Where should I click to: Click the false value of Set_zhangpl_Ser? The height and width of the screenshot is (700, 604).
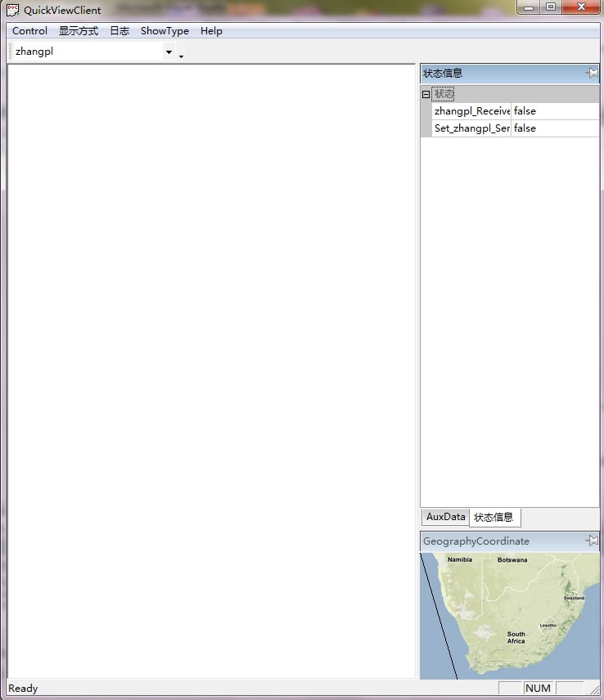click(556, 128)
